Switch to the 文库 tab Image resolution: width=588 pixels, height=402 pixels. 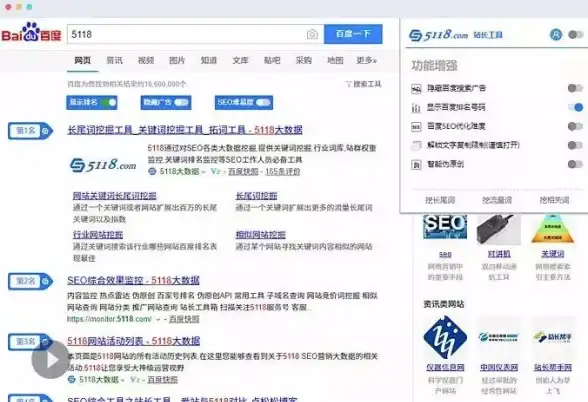[x=240, y=60]
